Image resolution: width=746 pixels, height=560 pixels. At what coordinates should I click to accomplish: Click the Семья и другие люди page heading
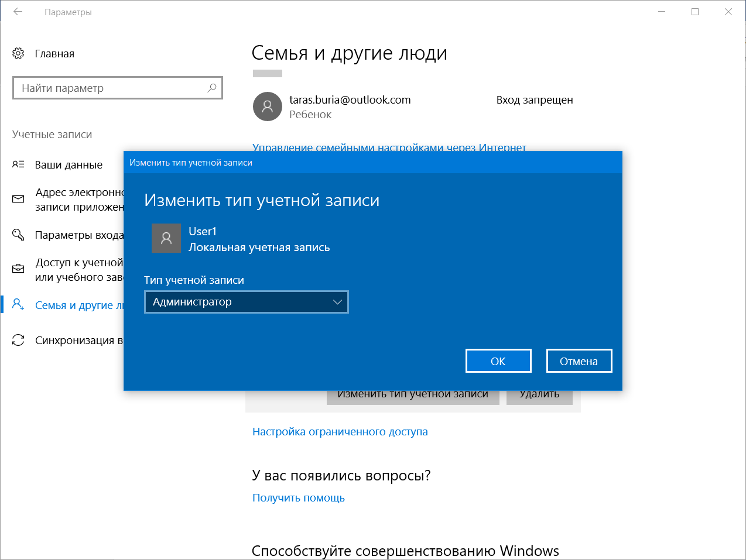tap(350, 53)
